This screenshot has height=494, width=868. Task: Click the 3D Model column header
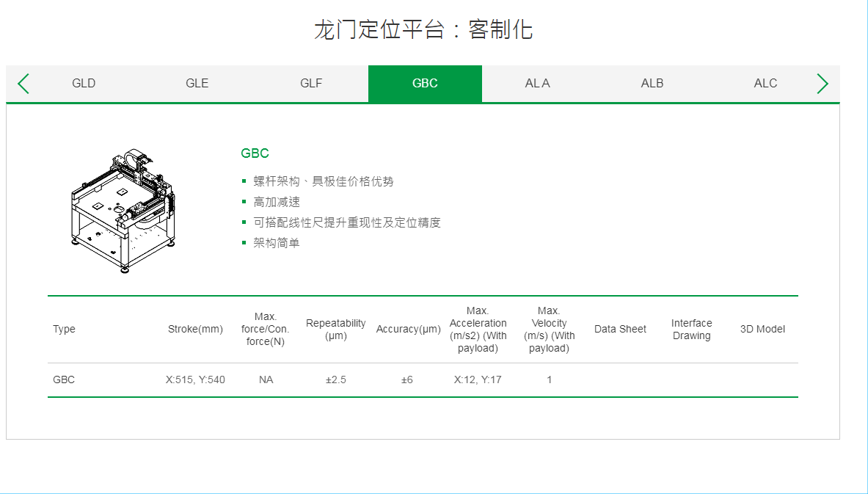(x=762, y=329)
